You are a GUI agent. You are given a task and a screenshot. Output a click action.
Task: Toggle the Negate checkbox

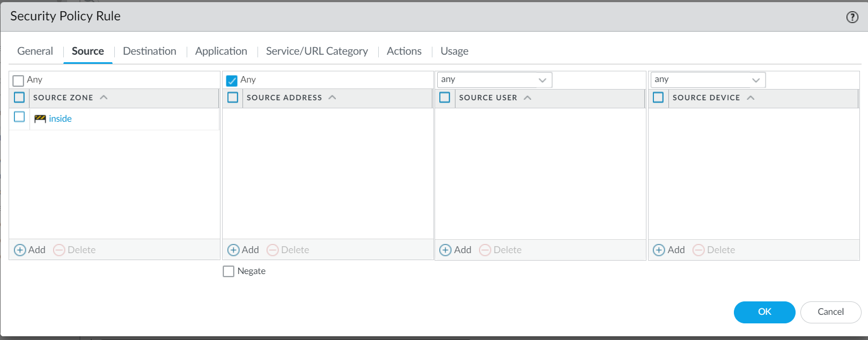click(x=229, y=271)
